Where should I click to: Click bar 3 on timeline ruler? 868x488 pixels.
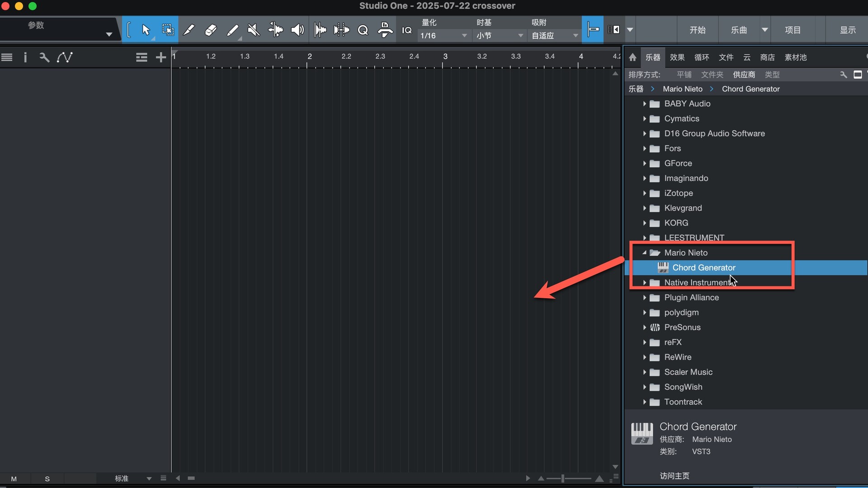(445, 56)
